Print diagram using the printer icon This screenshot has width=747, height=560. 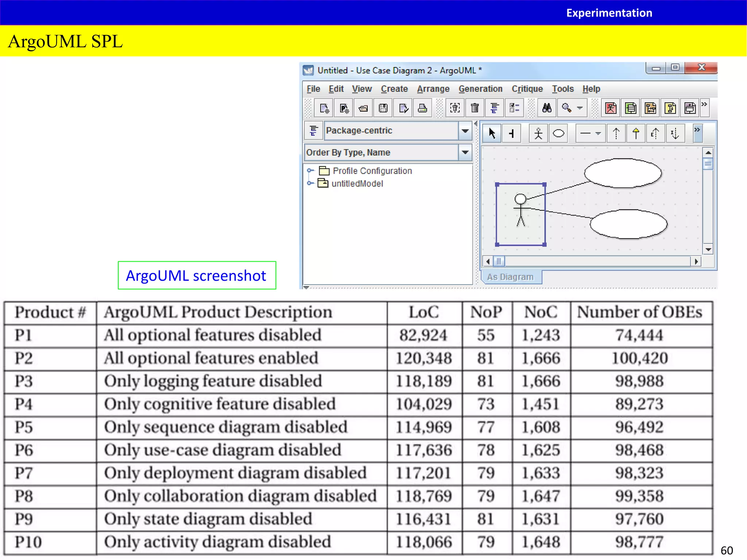pyautogui.click(x=422, y=108)
